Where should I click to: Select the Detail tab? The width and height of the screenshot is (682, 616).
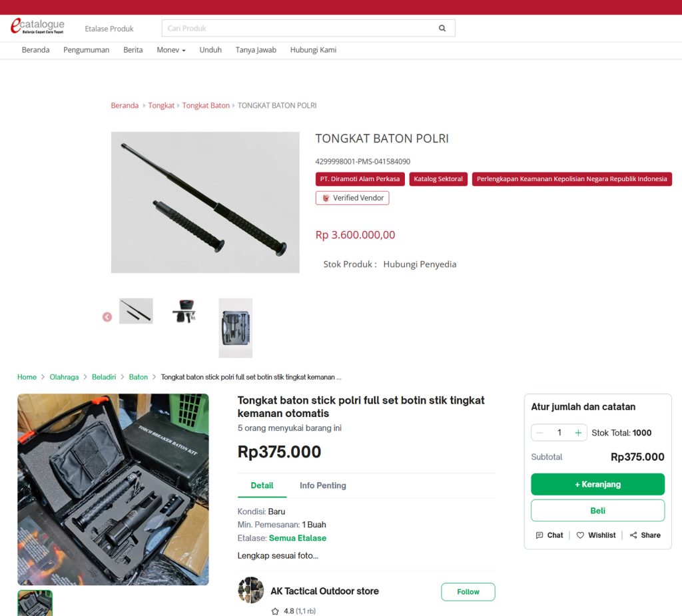[262, 485]
